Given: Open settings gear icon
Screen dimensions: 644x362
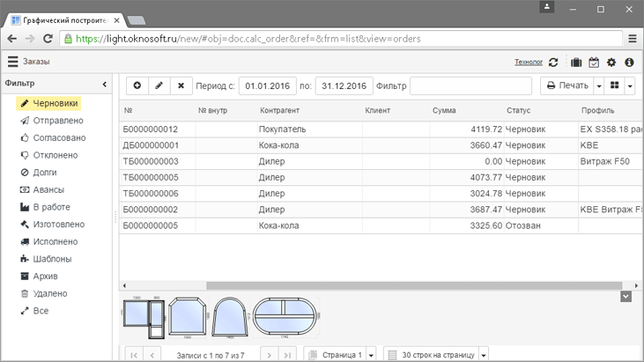Looking at the screenshot, I should (611, 63).
